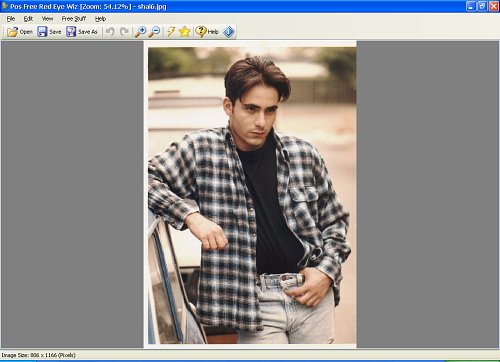Restore the window using the title bar button

click(x=482, y=6)
